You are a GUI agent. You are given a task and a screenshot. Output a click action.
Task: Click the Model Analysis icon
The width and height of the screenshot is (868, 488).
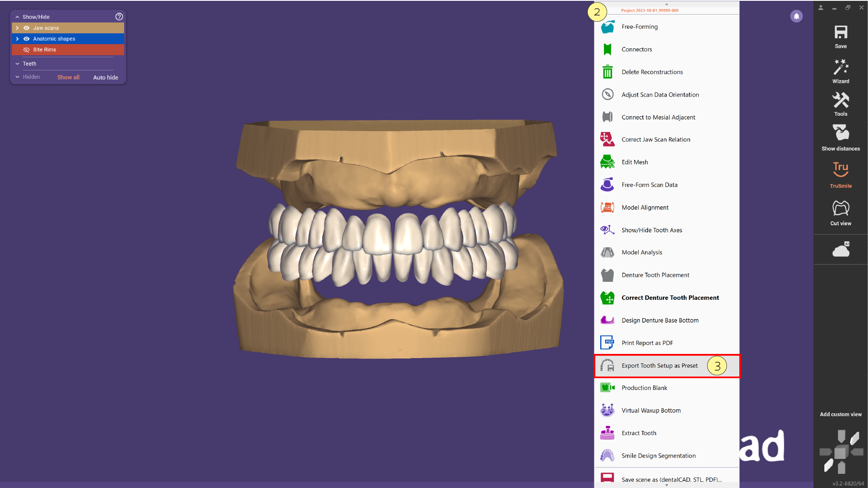click(607, 252)
